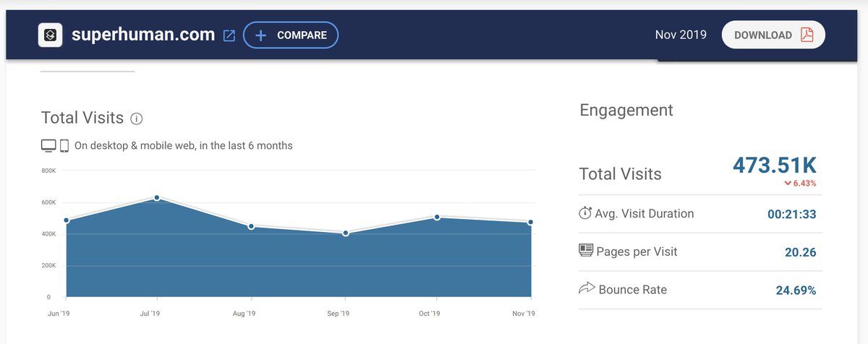
Task: Select the Aug '19 data point
Action: point(251,226)
